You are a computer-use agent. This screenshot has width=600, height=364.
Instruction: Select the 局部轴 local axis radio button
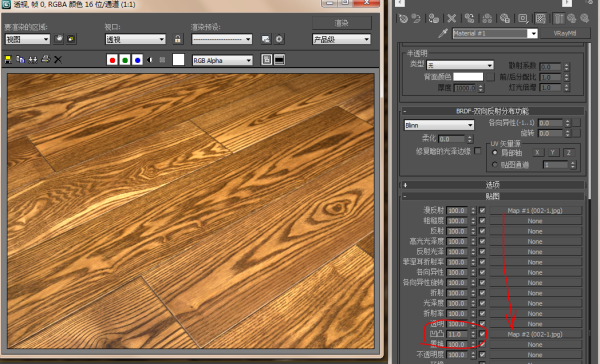495,153
